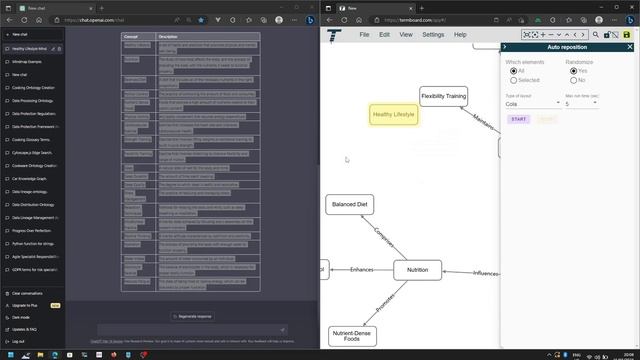Open search with the magnifier icon in termboard

click(x=596, y=35)
